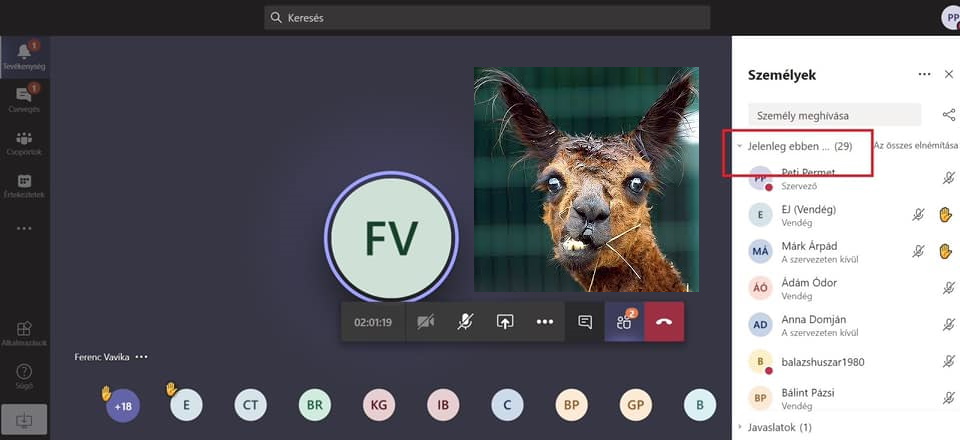Click raised hand icon for EJ (Vendég)
960x440 pixels.
[x=946, y=215]
